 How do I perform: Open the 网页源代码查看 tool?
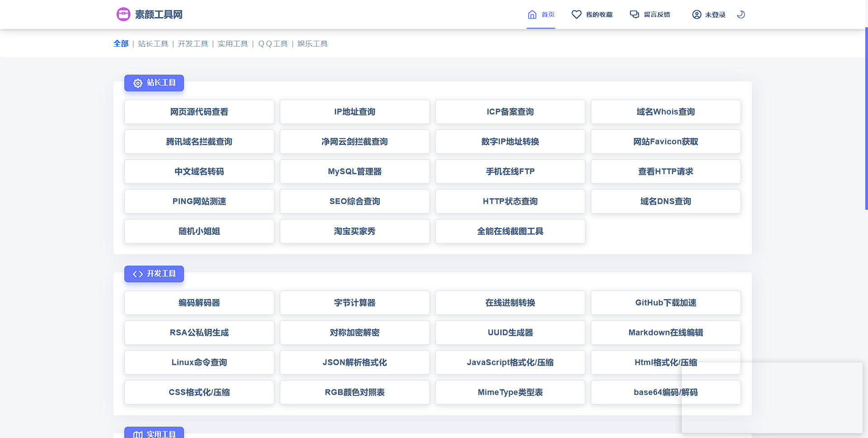pyautogui.click(x=199, y=112)
